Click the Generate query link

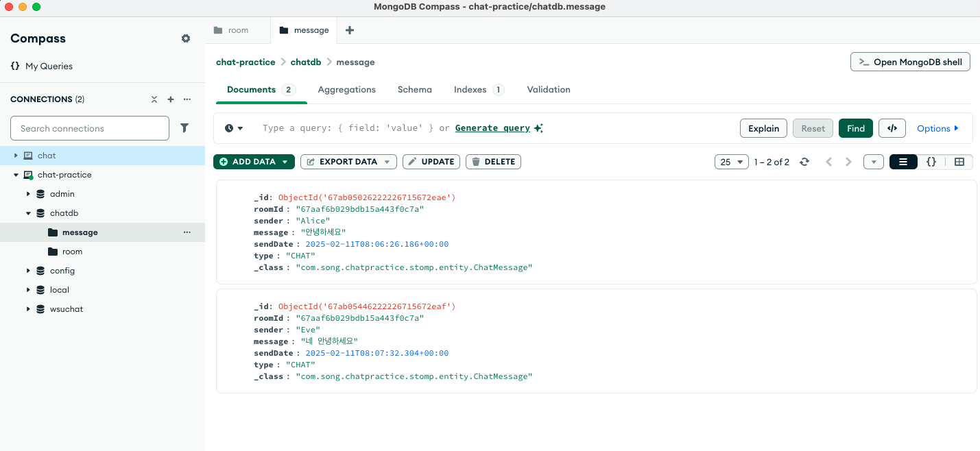(x=492, y=128)
